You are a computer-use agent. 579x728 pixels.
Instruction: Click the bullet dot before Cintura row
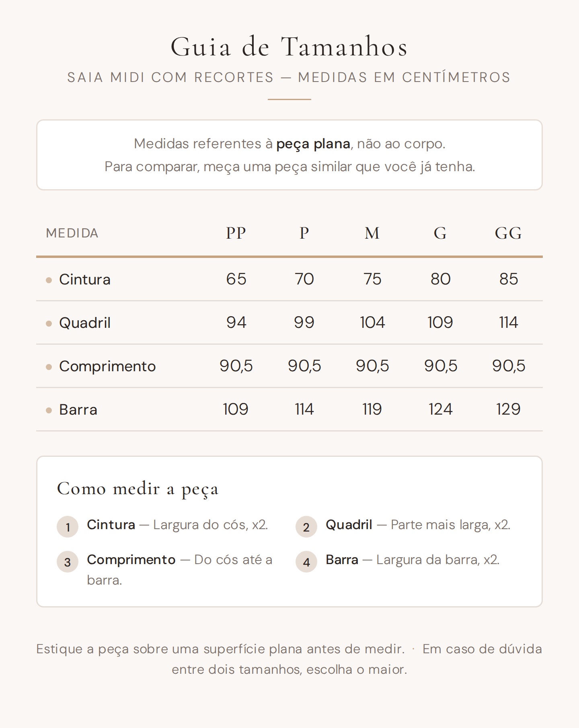tap(49, 280)
